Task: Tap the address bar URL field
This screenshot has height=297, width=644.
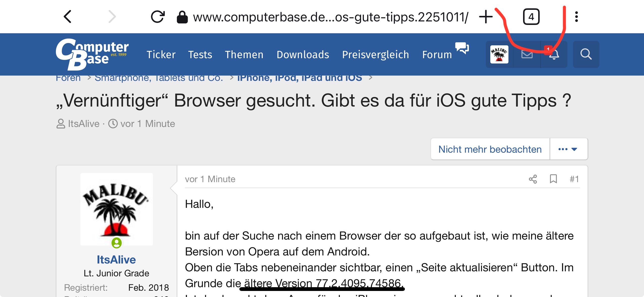Action: coord(330,17)
